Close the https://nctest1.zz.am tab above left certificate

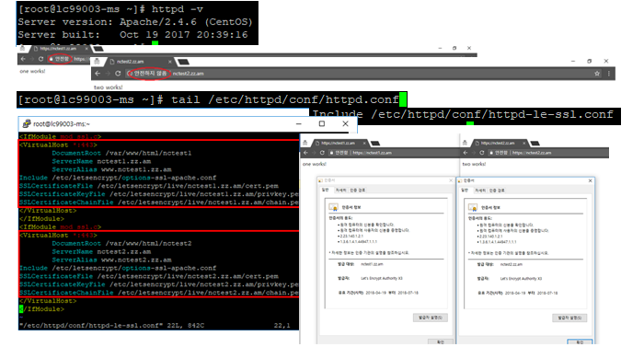[364, 143]
